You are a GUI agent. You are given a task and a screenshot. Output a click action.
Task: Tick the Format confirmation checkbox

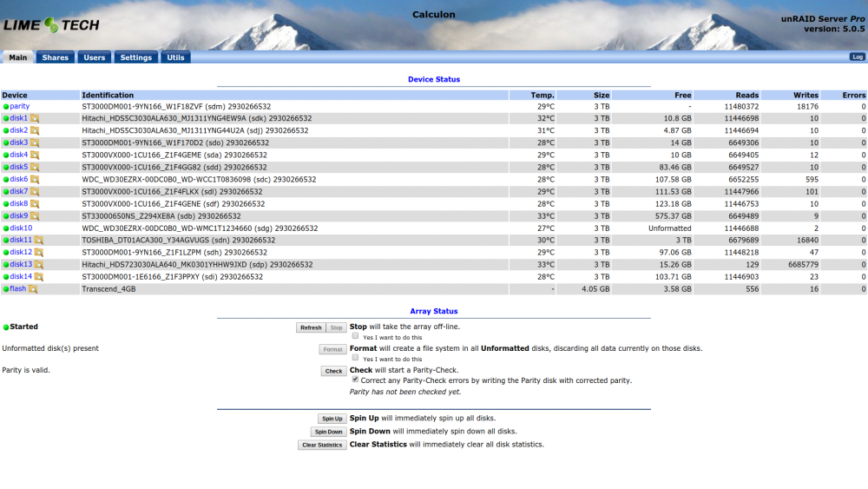[355, 358]
